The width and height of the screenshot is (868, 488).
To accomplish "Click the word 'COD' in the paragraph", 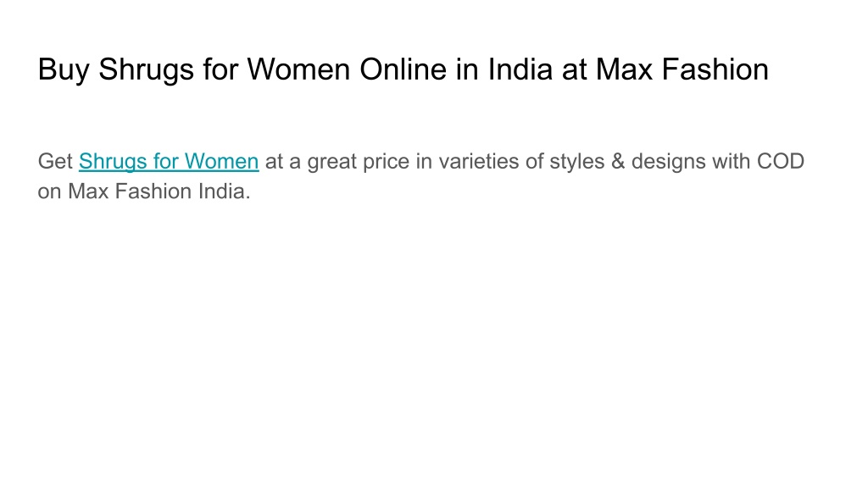I will (x=780, y=162).
